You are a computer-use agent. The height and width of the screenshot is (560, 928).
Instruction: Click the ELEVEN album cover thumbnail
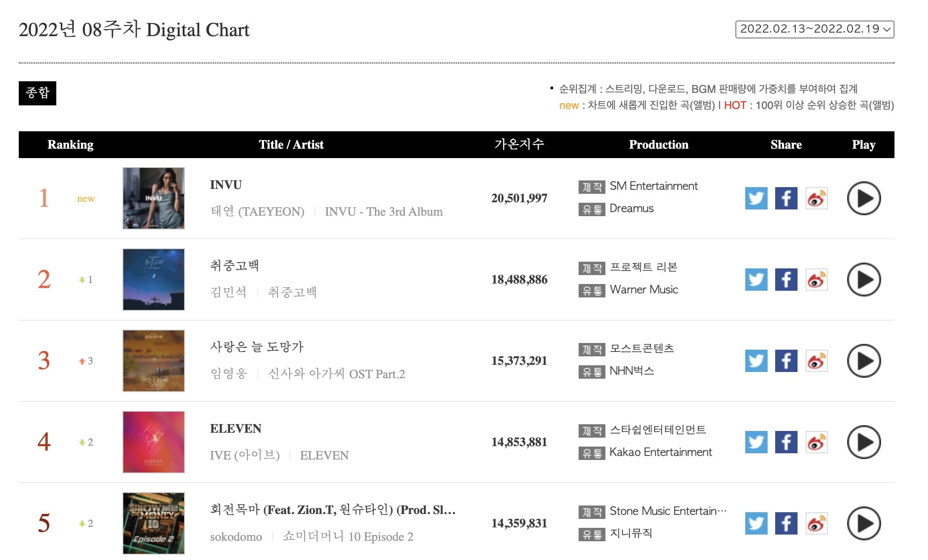click(154, 442)
